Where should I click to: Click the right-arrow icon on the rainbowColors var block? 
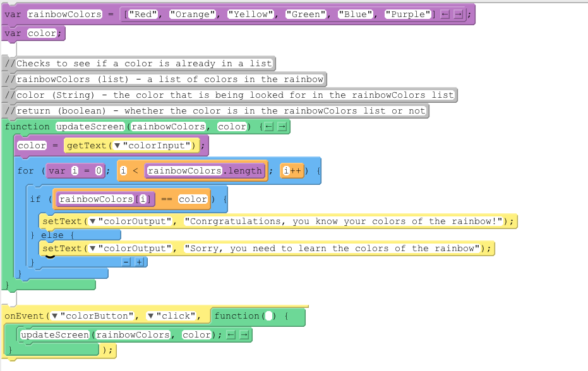(x=458, y=14)
